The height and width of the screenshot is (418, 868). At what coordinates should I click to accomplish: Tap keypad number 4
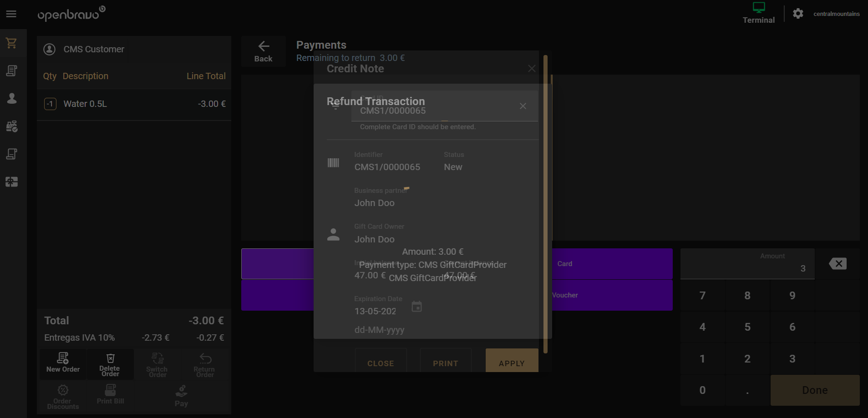point(703,327)
